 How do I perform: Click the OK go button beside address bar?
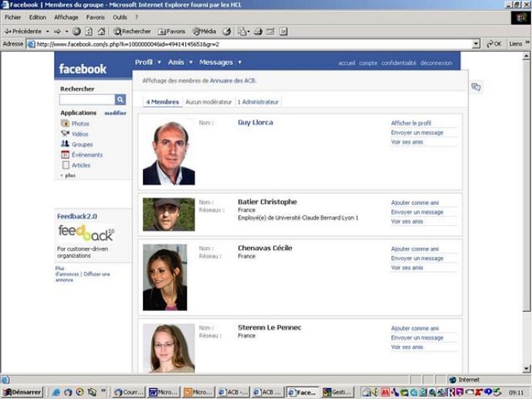(493, 44)
